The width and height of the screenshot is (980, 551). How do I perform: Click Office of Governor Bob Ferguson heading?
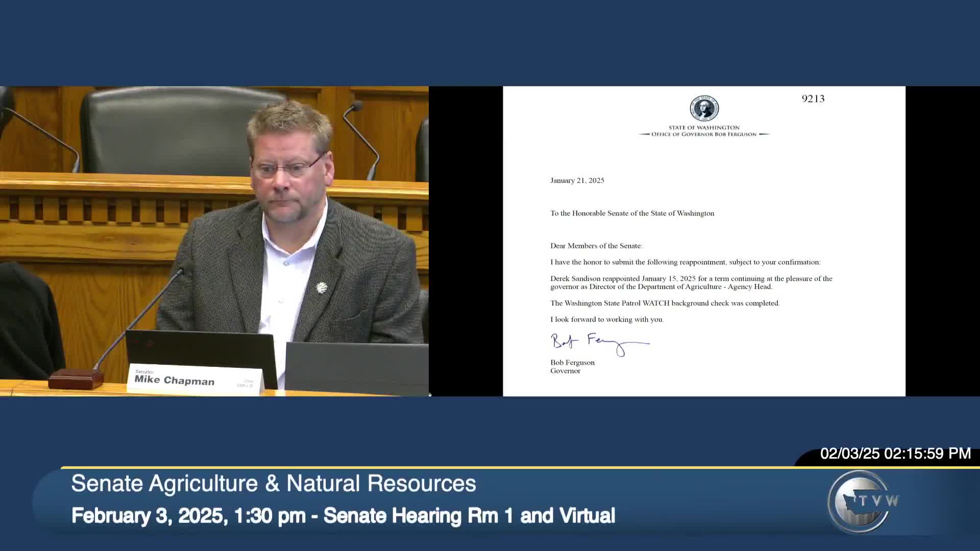tap(704, 134)
